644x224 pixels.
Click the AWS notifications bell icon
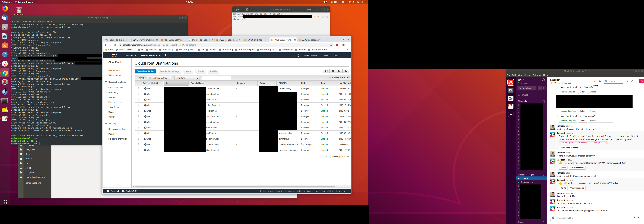298,55
